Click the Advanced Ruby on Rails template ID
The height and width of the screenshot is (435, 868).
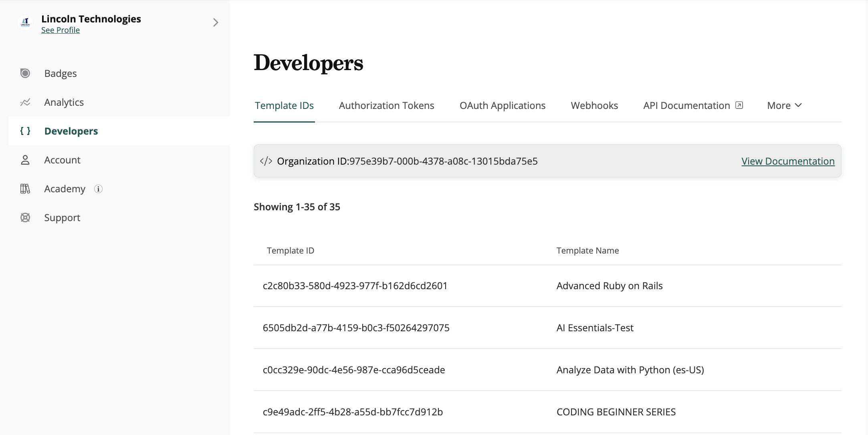pyautogui.click(x=355, y=286)
